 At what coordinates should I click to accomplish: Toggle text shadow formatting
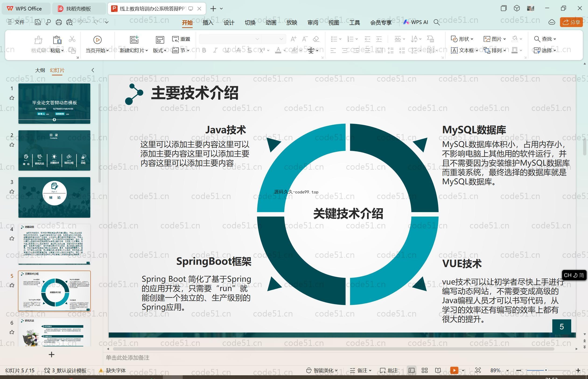point(249,50)
